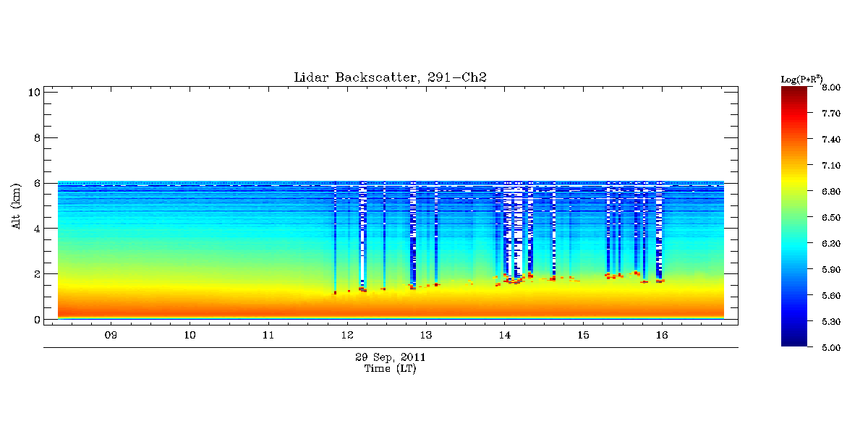
Task: Click the colorbar value 7.70
Action: pyautogui.click(x=831, y=114)
